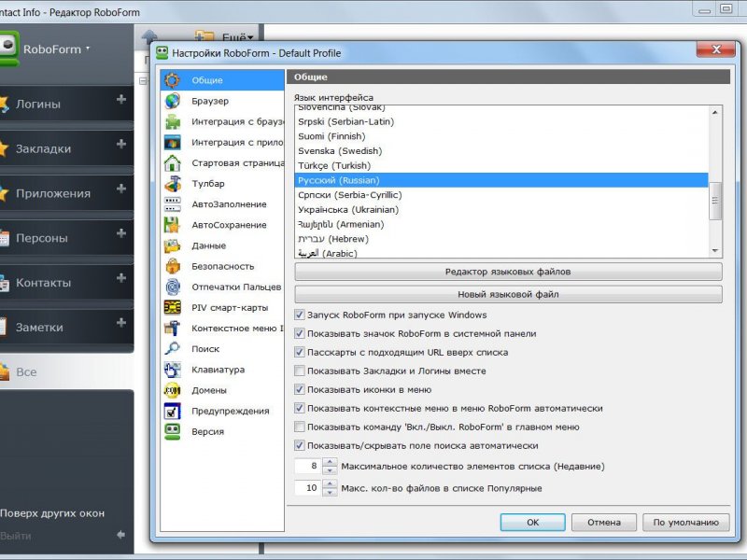Select the Все section in sidebar
The height and width of the screenshot is (560, 747).
point(66,371)
